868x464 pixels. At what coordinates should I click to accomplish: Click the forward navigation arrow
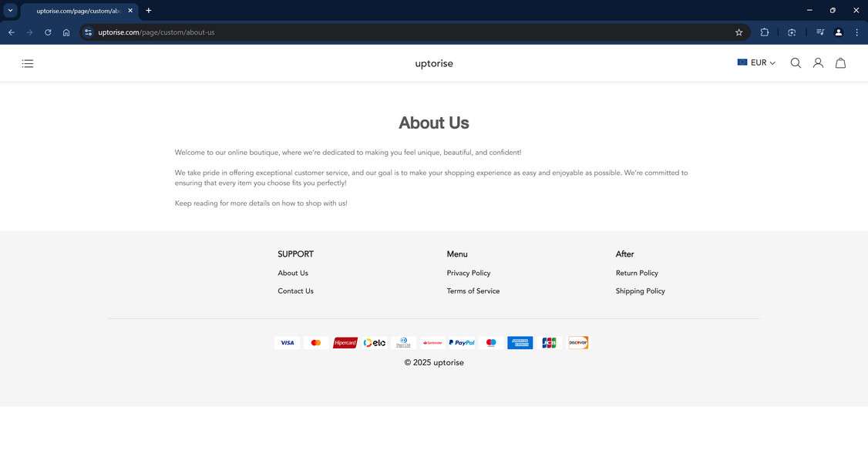(x=29, y=32)
